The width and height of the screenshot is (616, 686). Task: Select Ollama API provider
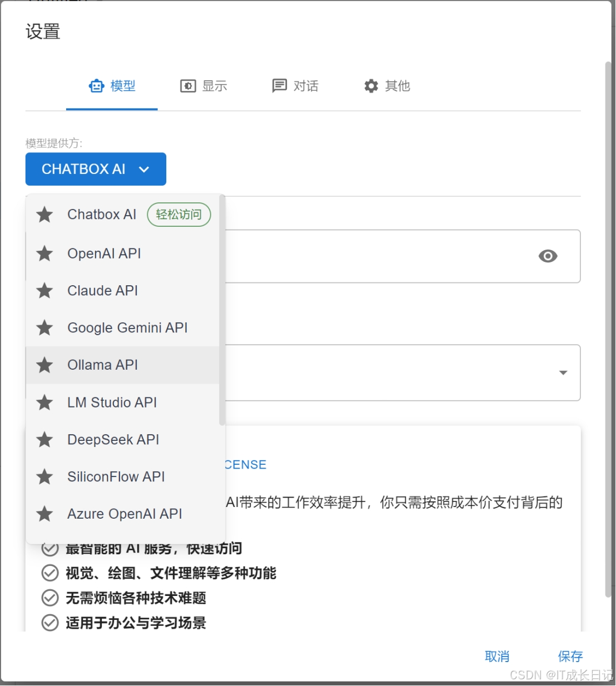123,365
